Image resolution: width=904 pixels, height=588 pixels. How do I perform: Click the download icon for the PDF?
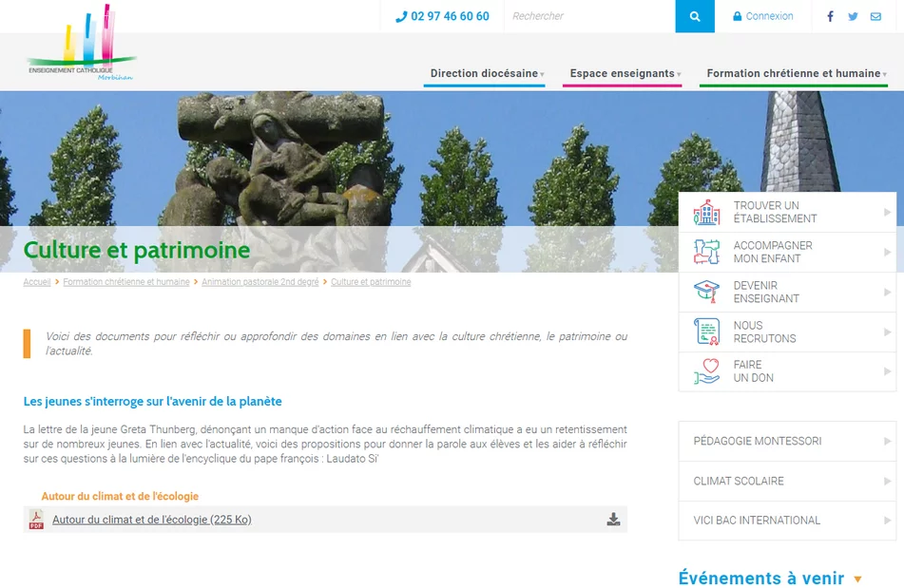pos(613,520)
